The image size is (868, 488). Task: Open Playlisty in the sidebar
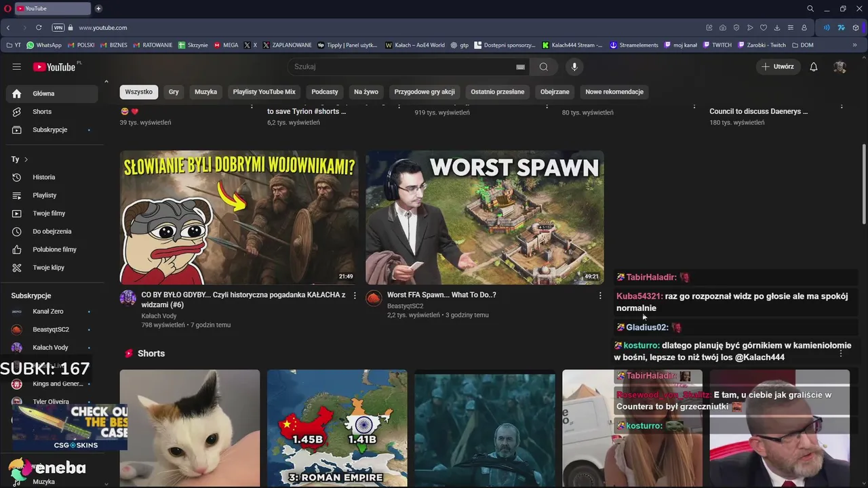click(52, 195)
